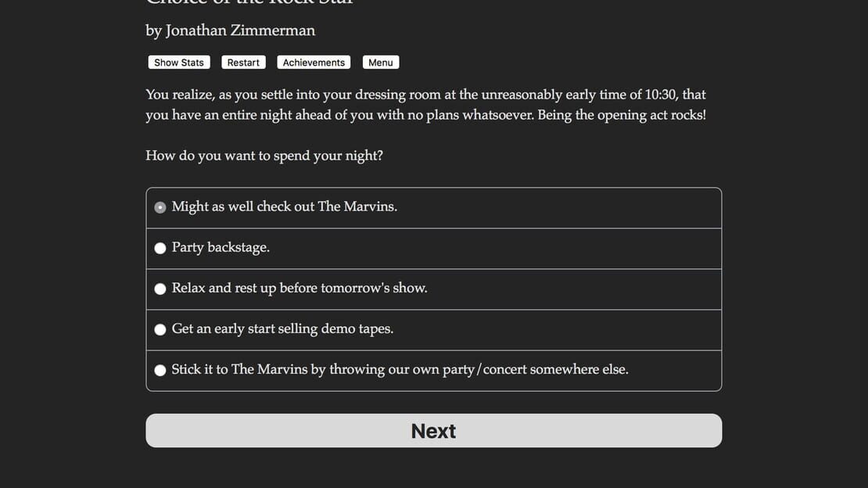Click the dressing room story paragraph
The width and height of the screenshot is (868, 488).
pyautogui.click(x=425, y=105)
